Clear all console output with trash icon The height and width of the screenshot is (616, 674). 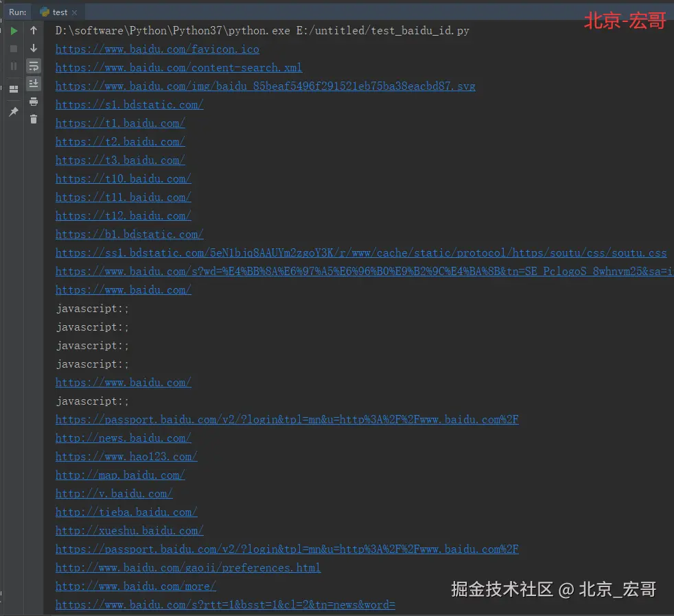(x=34, y=119)
